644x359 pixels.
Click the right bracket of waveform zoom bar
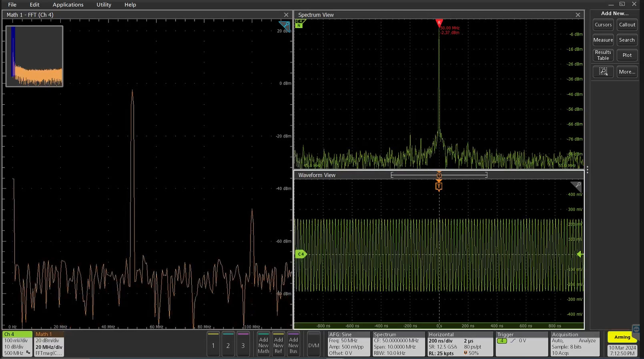[486, 175]
